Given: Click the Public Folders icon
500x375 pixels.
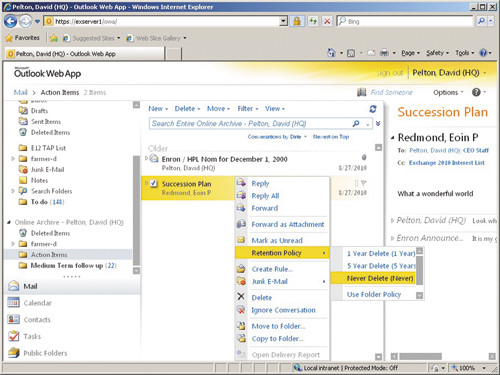Looking at the screenshot, I should [x=14, y=353].
